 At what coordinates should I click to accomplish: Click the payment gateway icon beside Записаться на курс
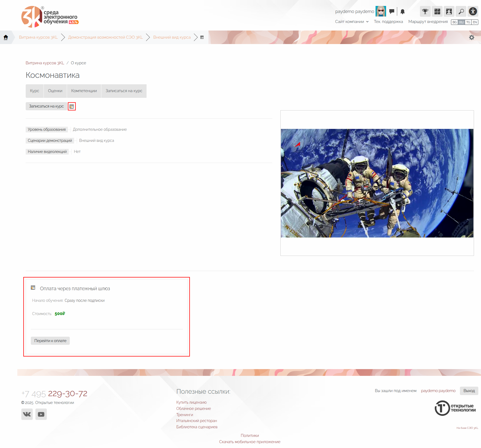click(x=72, y=106)
